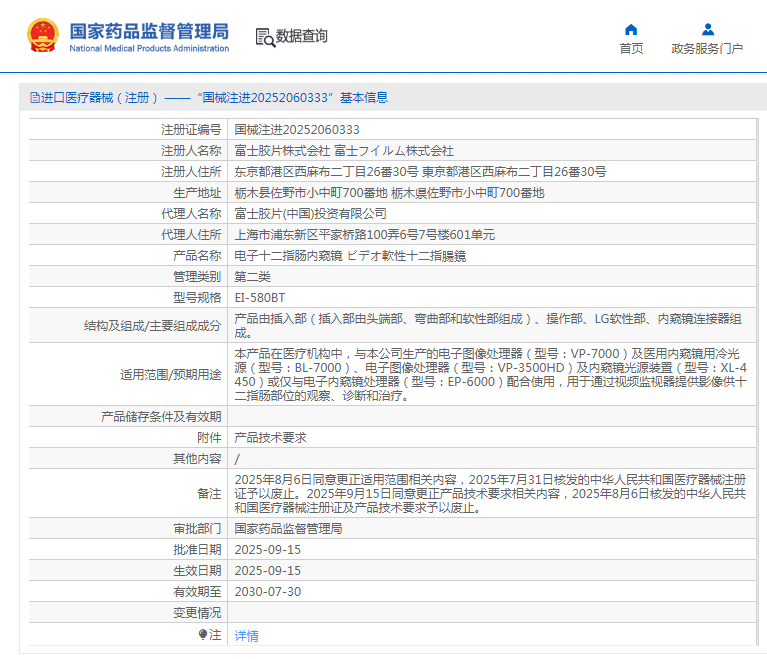767x659 pixels.
Task: Click 国家药品监督管理局 header title
Action: pyautogui.click(x=149, y=31)
